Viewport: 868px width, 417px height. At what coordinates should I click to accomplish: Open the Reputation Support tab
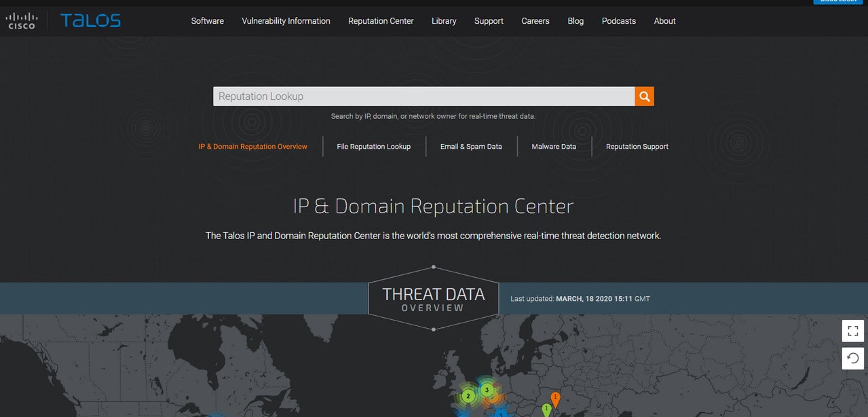click(x=637, y=147)
